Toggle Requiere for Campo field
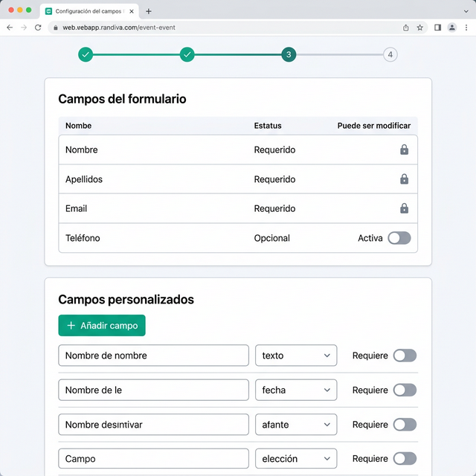Viewport: 476px width, 476px height. click(405, 459)
